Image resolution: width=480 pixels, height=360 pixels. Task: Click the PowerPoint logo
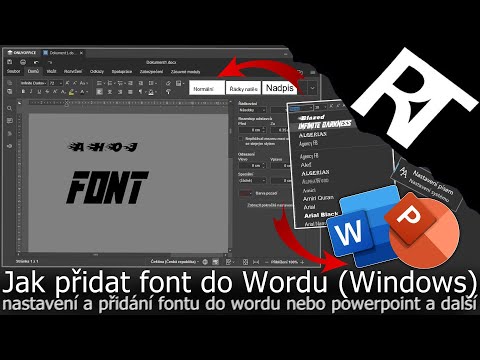(x=423, y=230)
